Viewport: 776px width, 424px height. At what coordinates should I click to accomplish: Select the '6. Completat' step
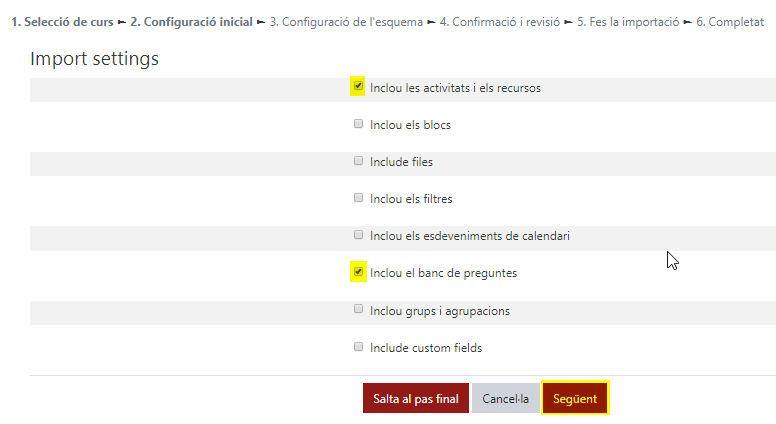pyautogui.click(x=729, y=21)
